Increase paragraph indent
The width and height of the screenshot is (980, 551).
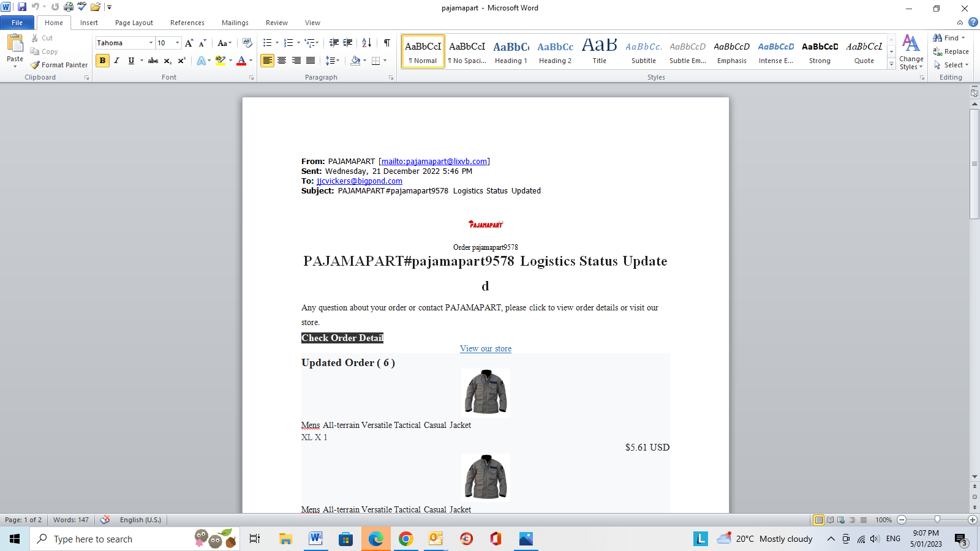(348, 43)
